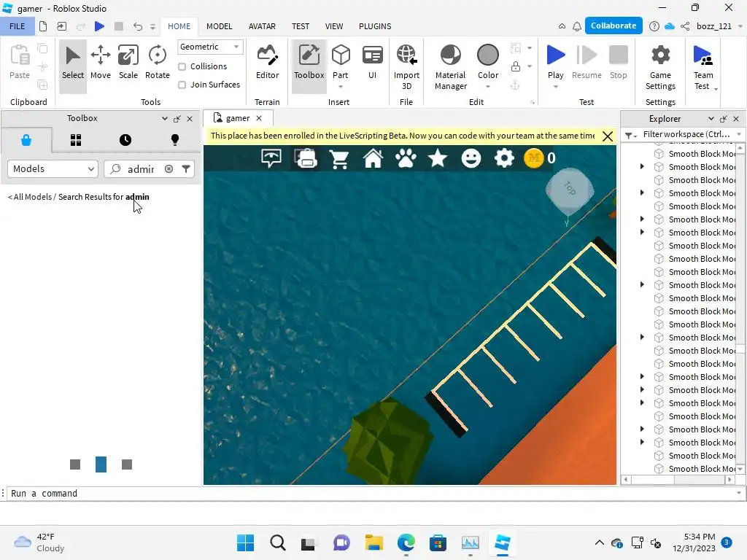Screen dimensions: 747x560
Task: Close the gamer document tab
Action: (259, 118)
